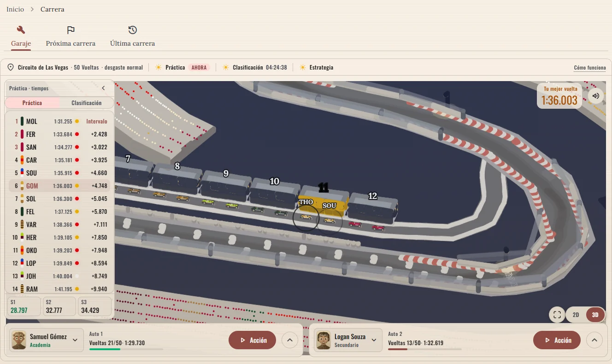
Task: Click Auto 1 laps progress bar
Action: click(126, 349)
